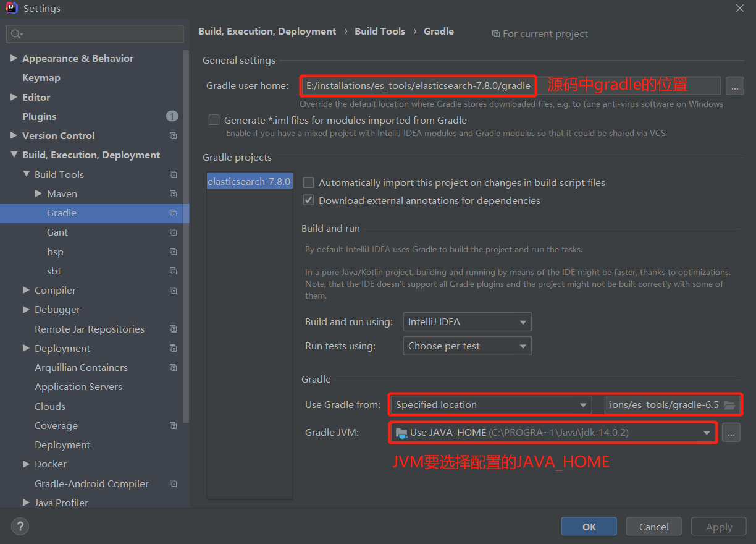Enable Automatically import this project checkbox
Viewport: 756px width, 544px height.
tap(308, 182)
